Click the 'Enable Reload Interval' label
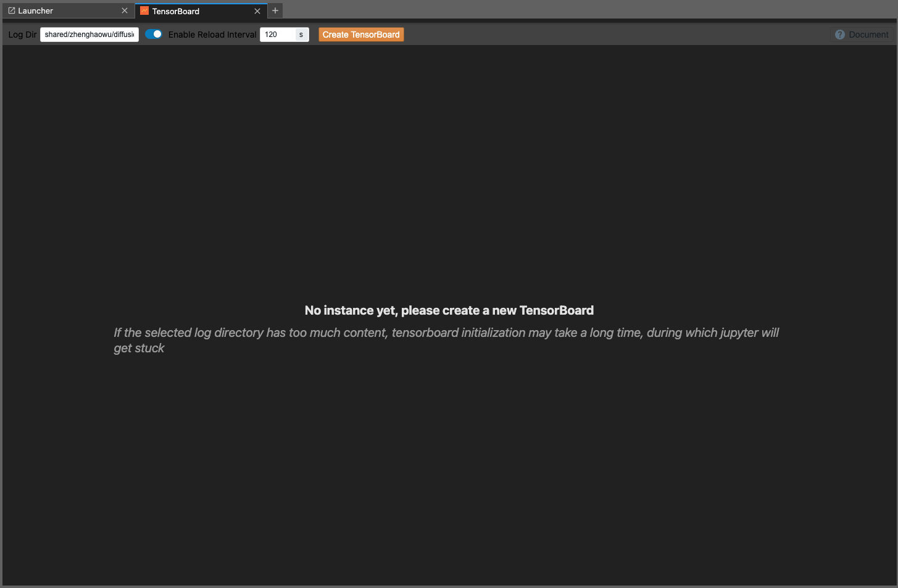The height and width of the screenshot is (588, 898). [x=212, y=35]
